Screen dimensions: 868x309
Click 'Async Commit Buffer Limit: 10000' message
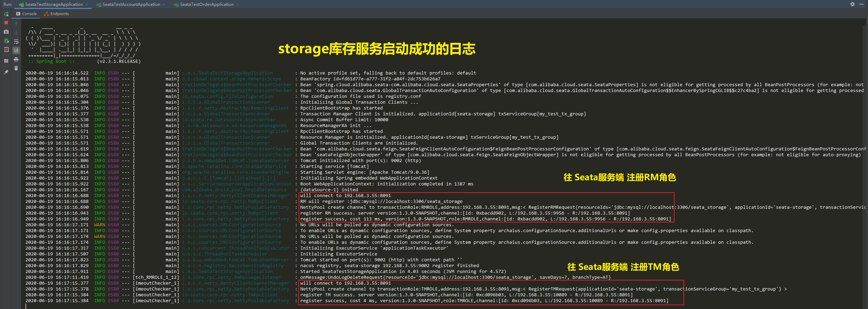point(344,120)
